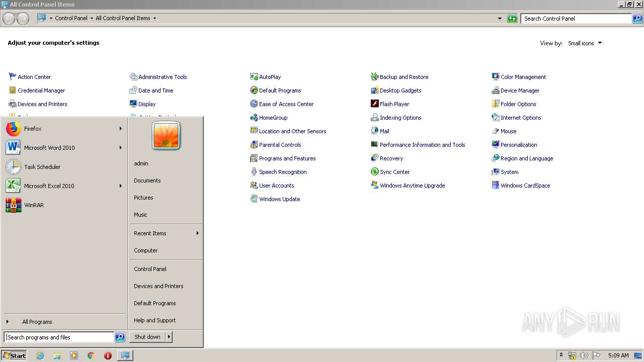This screenshot has height=362, width=644.
Task: Open the Display icon
Action: (133, 104)
